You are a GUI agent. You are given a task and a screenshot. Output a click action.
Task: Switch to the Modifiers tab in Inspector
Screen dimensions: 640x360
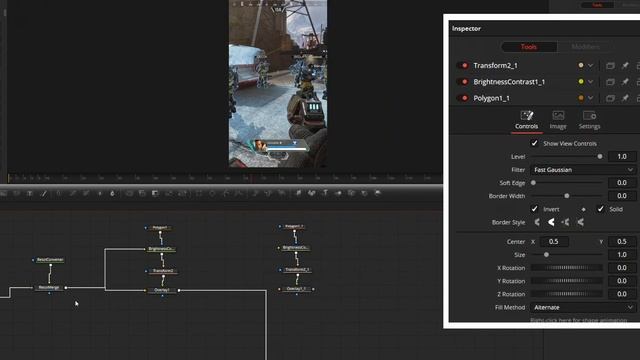pyautogui.click(x=585, y=47)
